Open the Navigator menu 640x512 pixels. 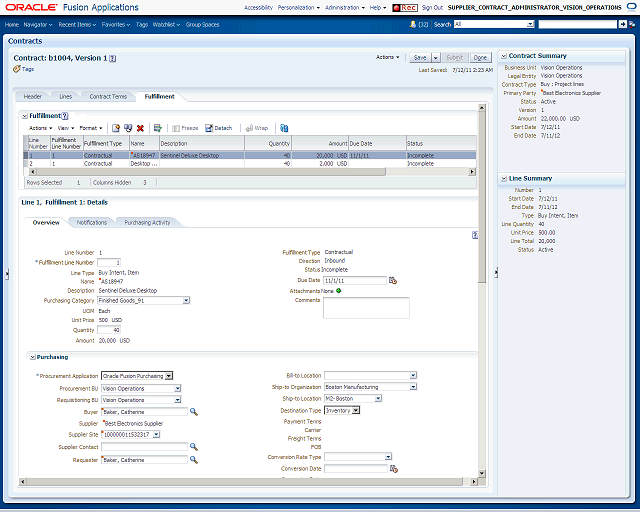[38, 24]
